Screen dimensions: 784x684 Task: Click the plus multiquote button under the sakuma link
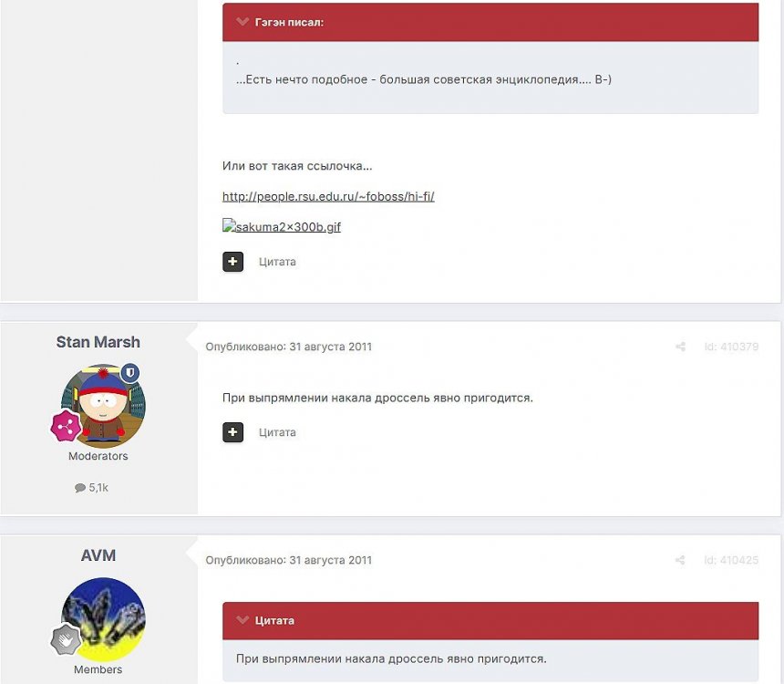point(233,262)
